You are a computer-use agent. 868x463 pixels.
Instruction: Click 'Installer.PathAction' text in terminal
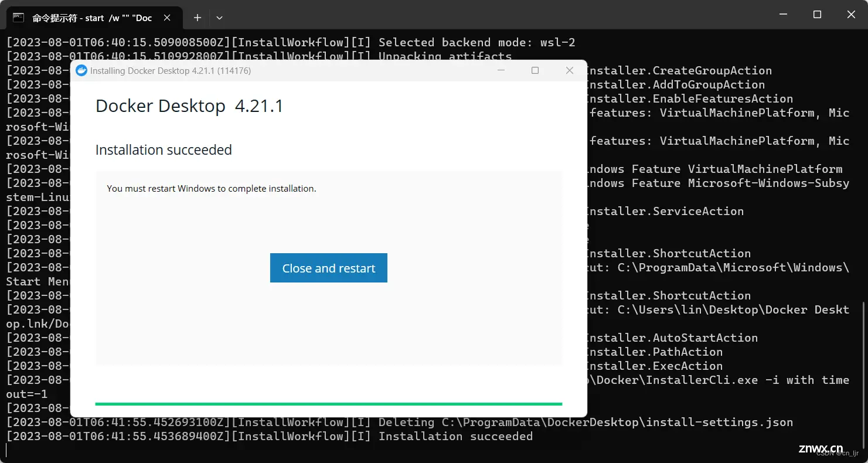(655, 352)
